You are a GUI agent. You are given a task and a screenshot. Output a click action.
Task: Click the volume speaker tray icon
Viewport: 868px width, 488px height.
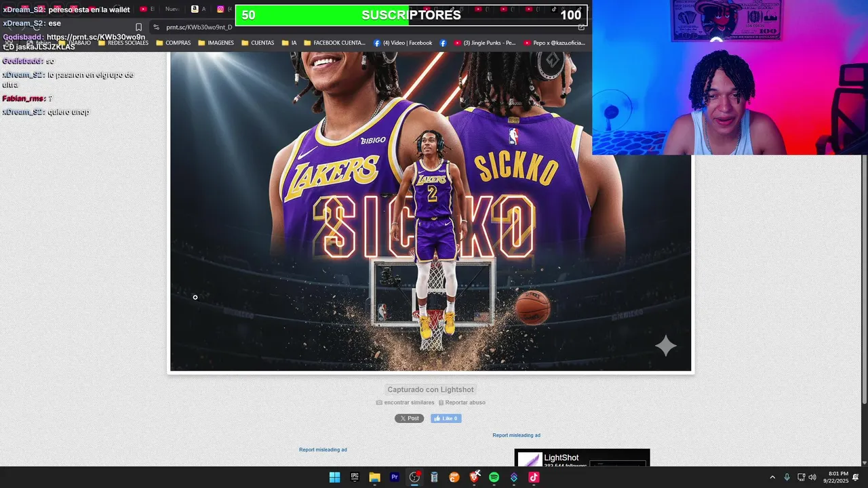coord(812,477)
